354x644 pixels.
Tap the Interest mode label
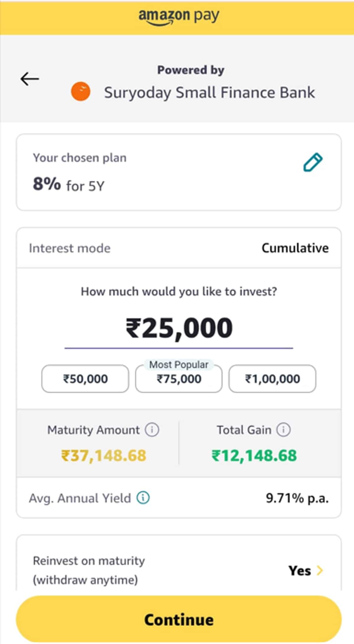[x=70, y=248]
